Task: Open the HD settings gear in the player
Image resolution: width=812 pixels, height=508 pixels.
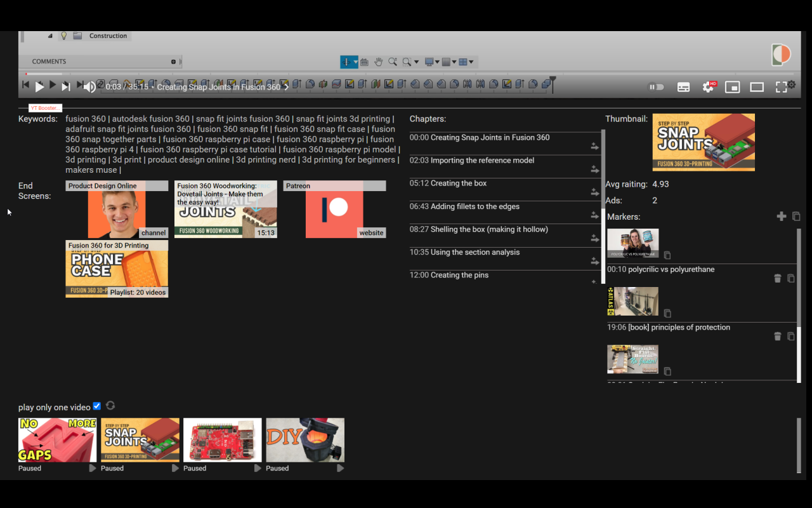Action: pos(708,87)
